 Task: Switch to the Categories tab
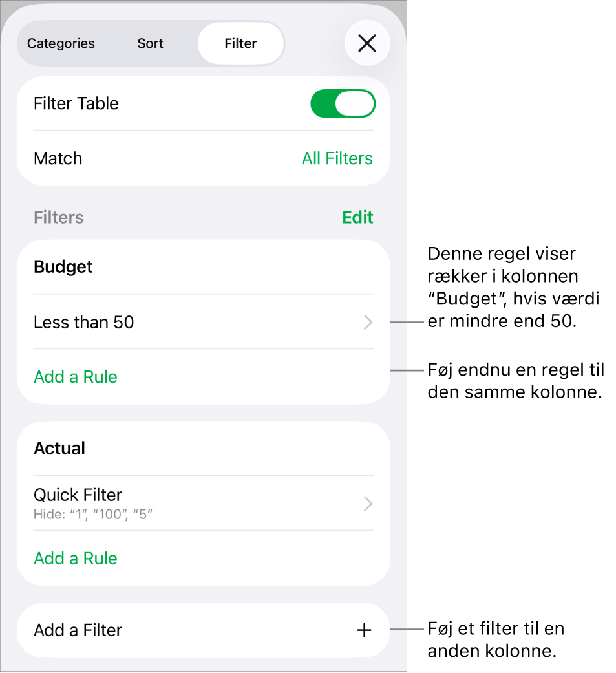coord(61,43)
